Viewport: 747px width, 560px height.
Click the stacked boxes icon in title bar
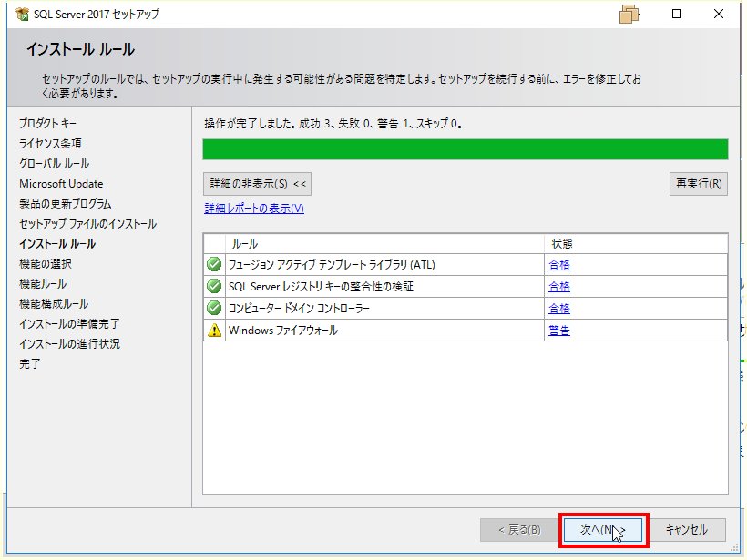[629, 15]
